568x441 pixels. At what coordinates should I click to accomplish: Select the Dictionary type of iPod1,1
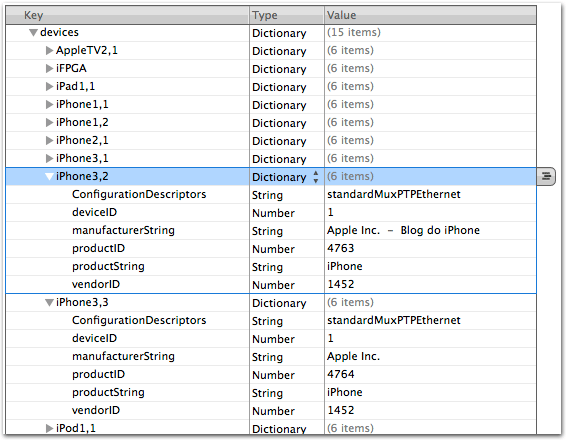tap(279, 429)
